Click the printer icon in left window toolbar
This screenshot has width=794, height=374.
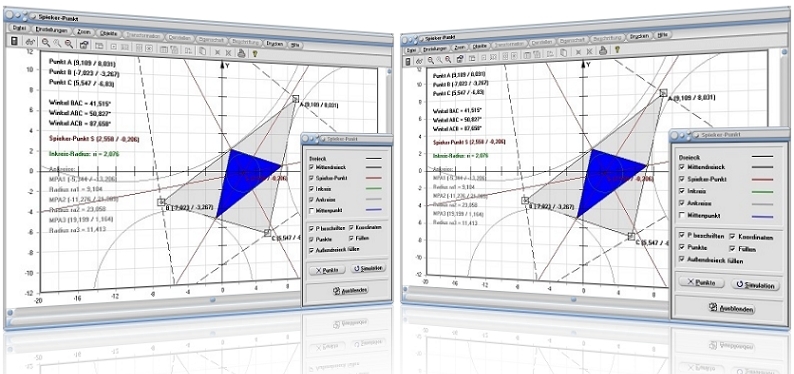242,52
